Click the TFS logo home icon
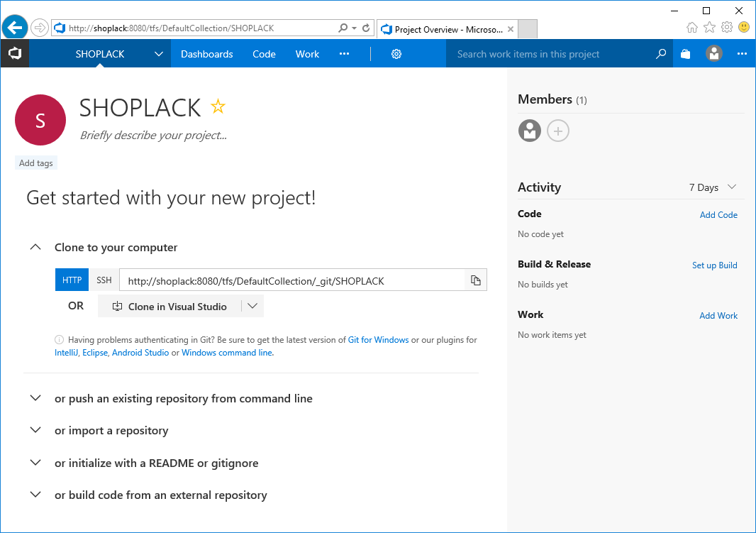This screenshot has width=756, height=533. point(15,53)
